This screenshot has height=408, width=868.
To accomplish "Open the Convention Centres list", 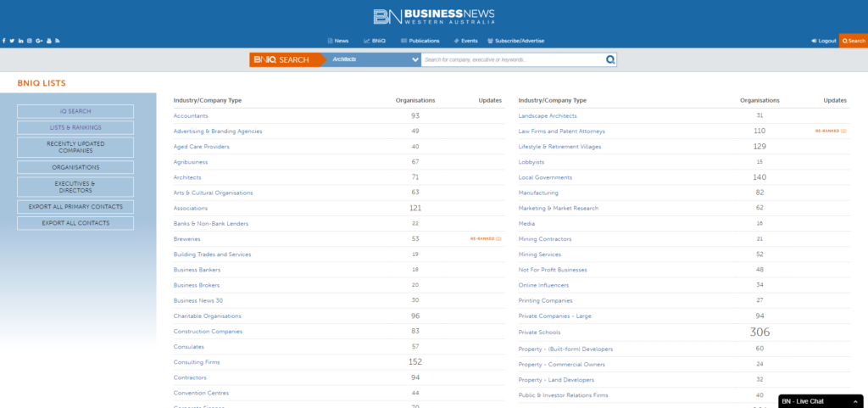I will point(201,393).
